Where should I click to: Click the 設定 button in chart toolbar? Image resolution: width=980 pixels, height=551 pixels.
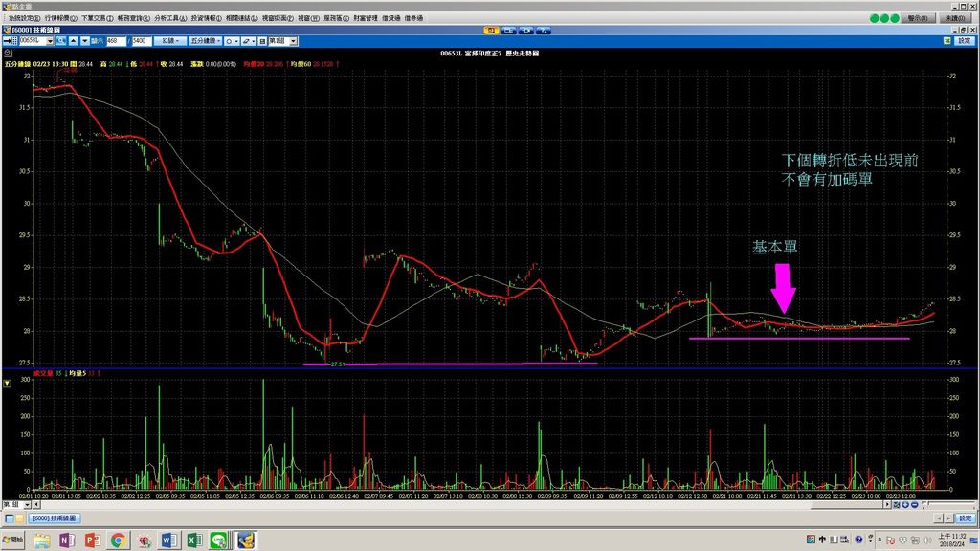click(x=965, y=40)
